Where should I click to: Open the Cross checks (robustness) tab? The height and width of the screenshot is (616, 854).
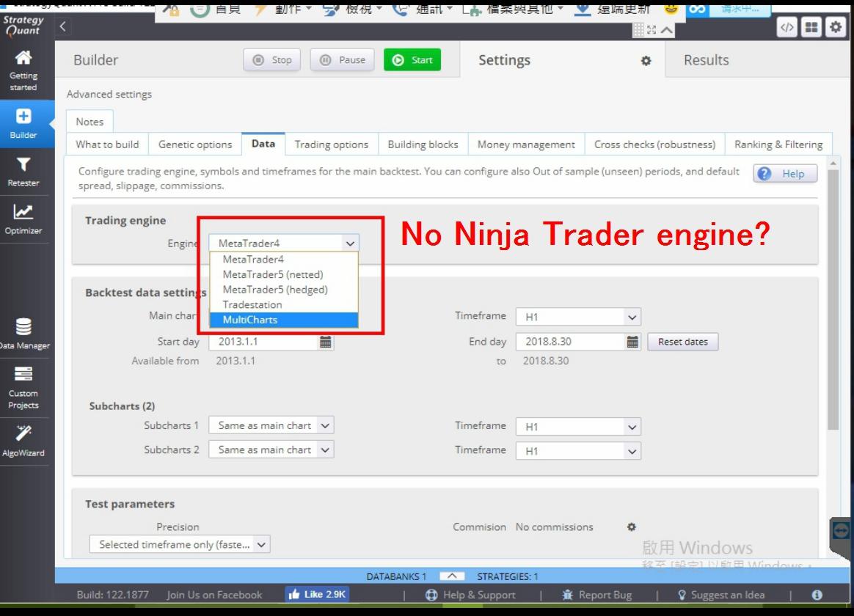coord(654,144)
